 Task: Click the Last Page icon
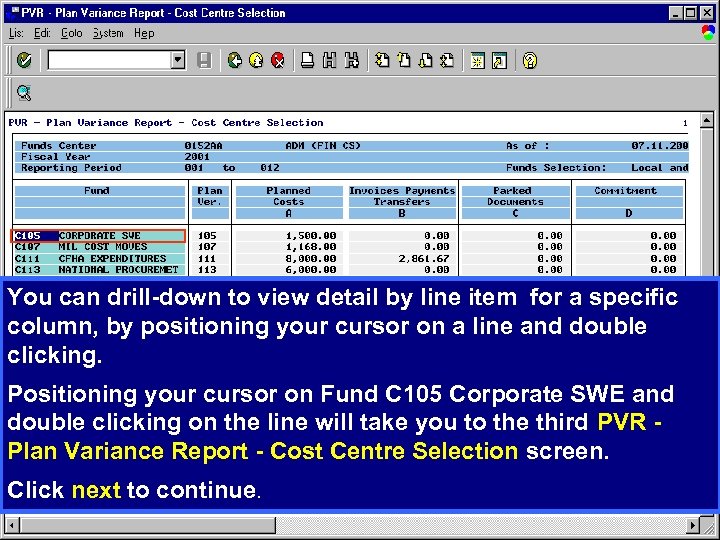coord(447,60)
